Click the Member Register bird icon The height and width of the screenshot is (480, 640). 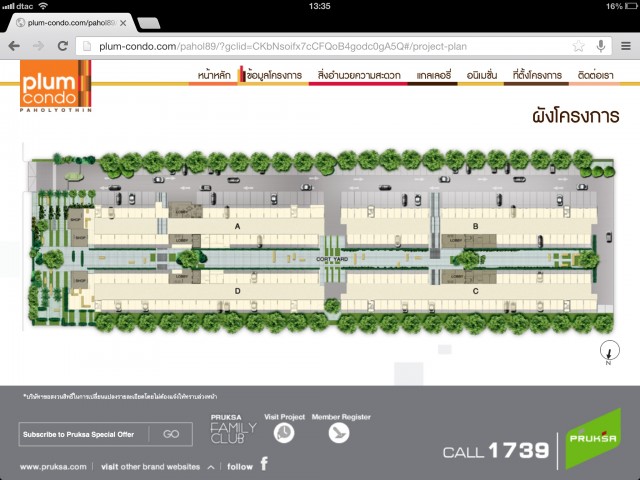point(339,433)
